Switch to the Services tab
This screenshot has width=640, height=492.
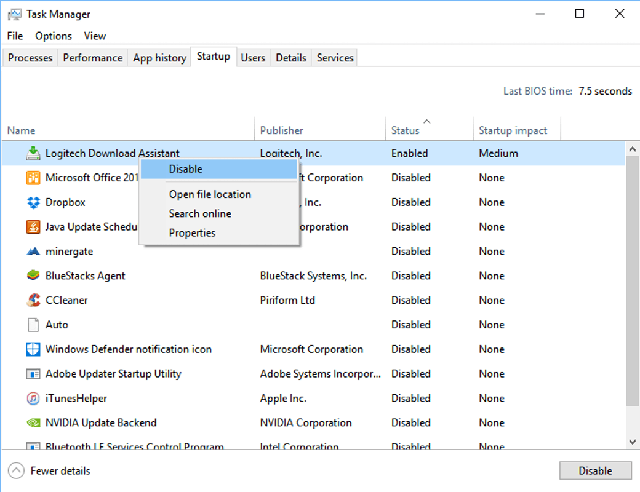(335, 58)
